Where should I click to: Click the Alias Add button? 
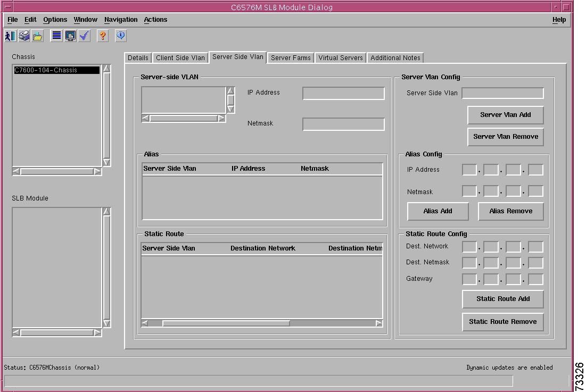coord(438,211)
